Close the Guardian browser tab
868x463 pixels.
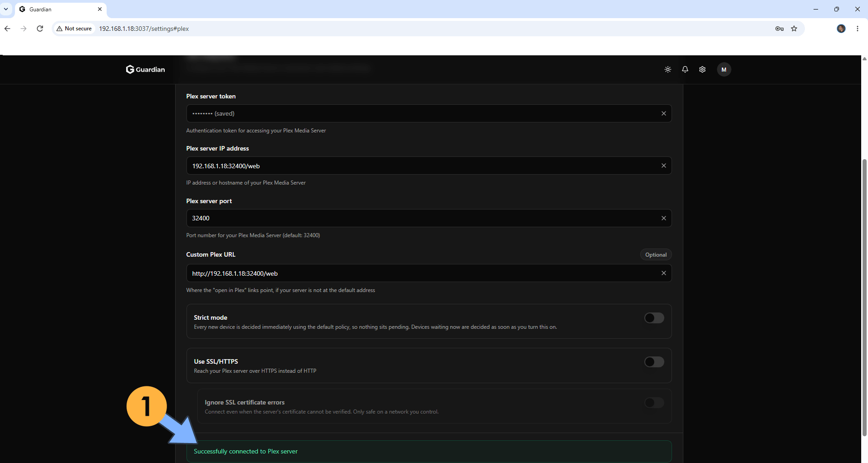(100, 9)
